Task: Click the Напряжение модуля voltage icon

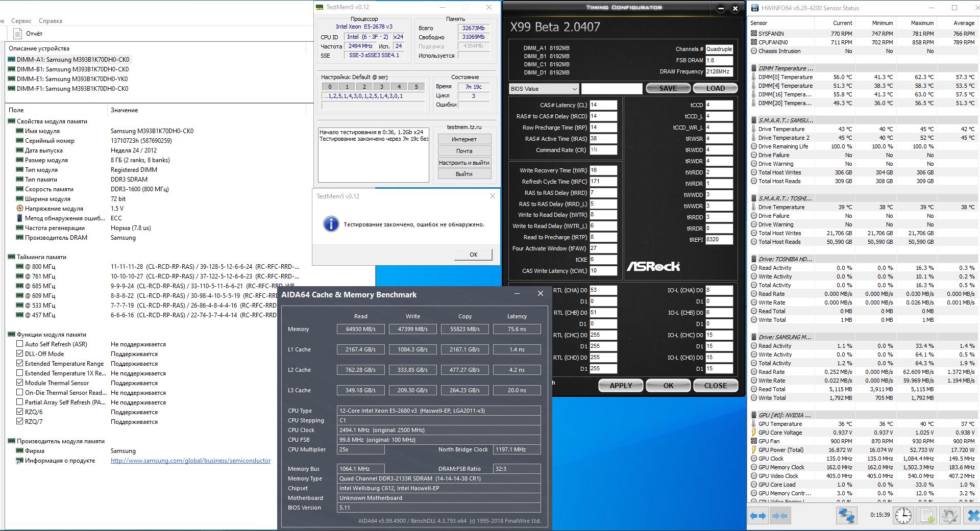Action: coord(20,209)
